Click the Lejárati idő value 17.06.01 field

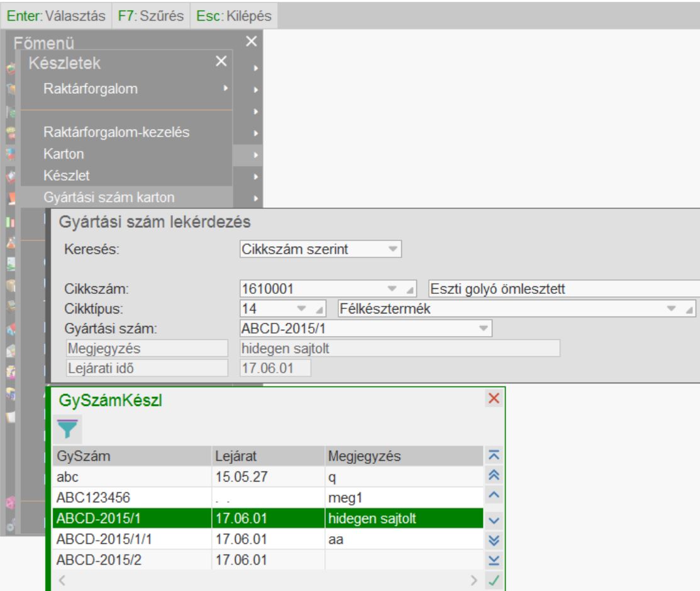(x=275, y=369)
